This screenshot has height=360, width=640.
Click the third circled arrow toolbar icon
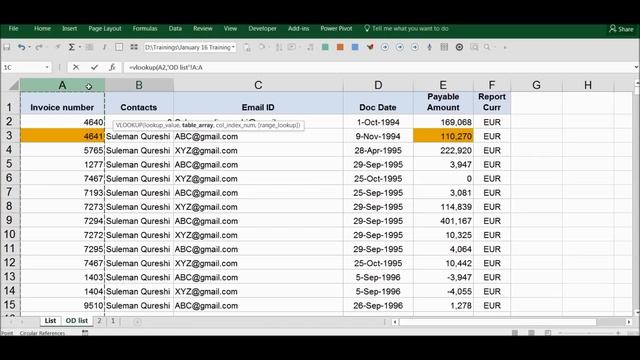[x=414, y=47]
